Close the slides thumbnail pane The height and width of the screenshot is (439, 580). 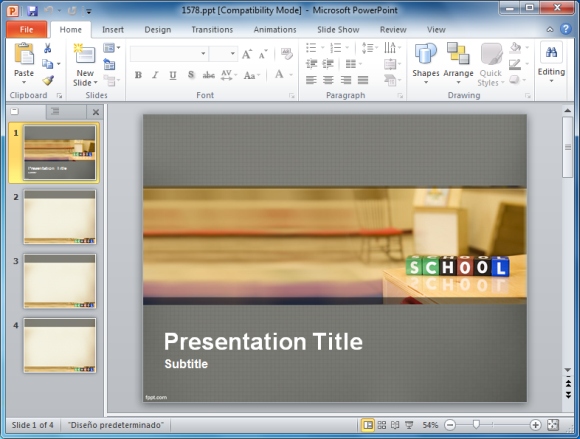96,112
